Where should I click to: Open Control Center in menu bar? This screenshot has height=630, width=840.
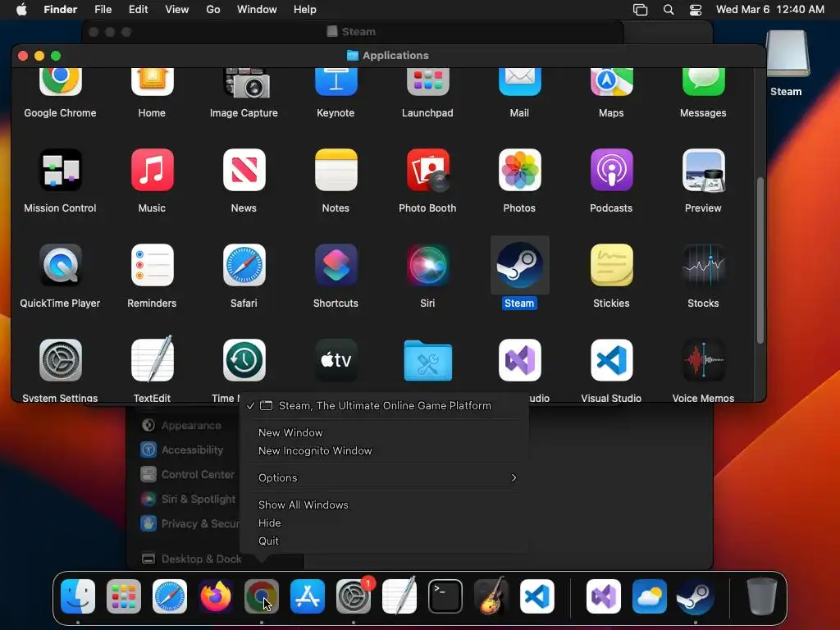point(696,10)
